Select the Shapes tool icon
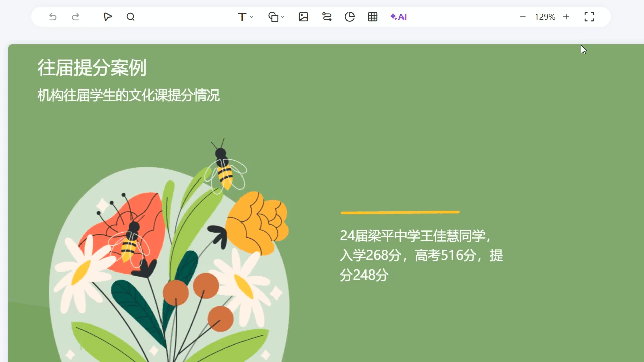 coord(273,17)
